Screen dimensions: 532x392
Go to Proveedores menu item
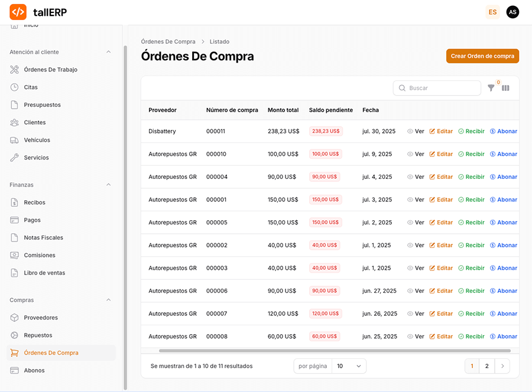(41, 318)
